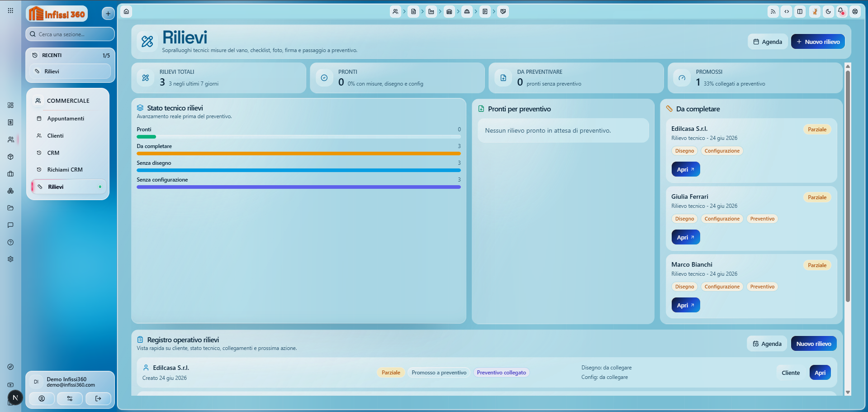Screen dimensions: 868x412
Task: Click Cliente button in Edilcasa registry row
Action: tap(791, 373)
